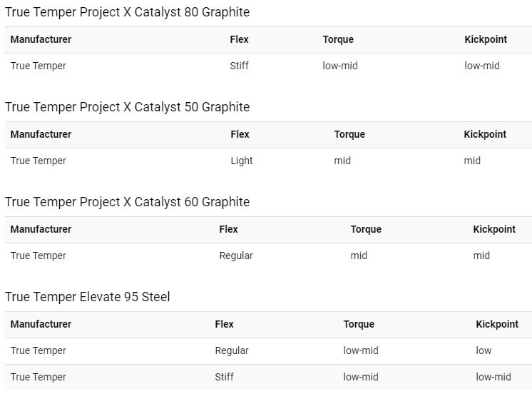This screenshot has height=399, width=532.
Task: Click Torque column header in Catalyst 50 table
Action: pyautogui.click(x=349, y=134)
